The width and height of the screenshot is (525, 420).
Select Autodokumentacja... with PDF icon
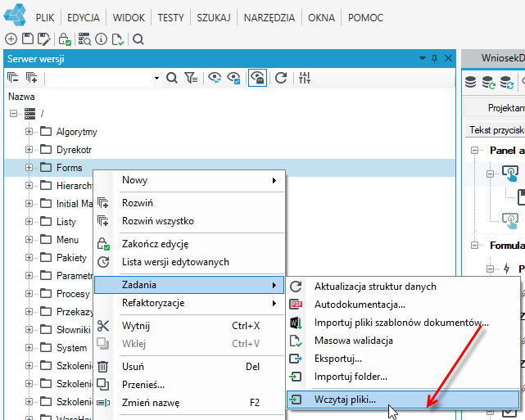tap(403, 305)
